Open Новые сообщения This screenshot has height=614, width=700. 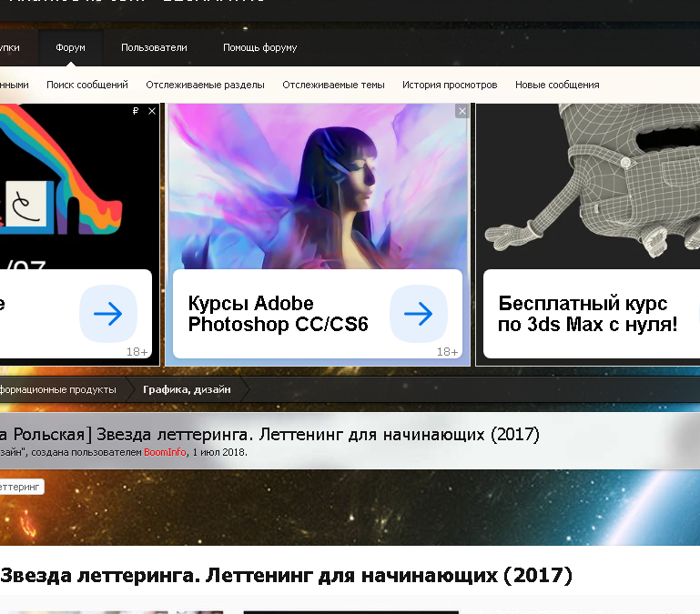tap(557, 85)
